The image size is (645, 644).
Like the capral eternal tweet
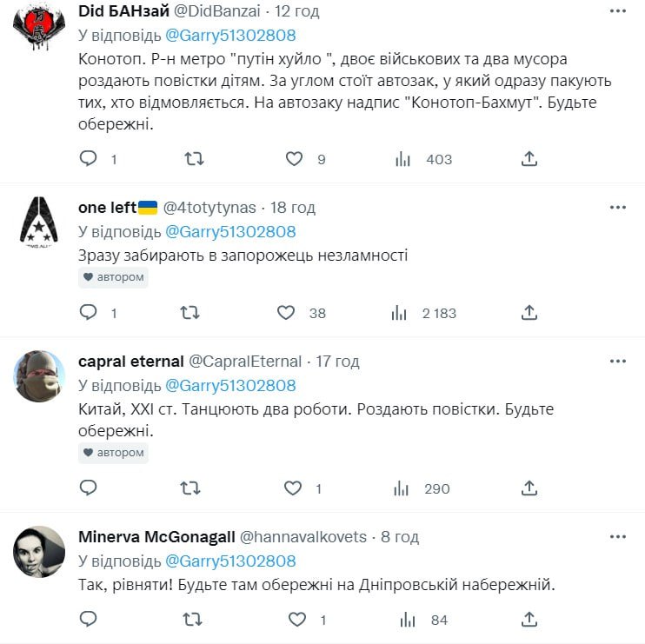294,488
